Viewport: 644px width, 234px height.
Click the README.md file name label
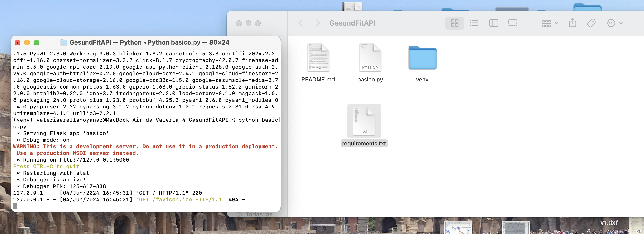pyautogui.click(x=318, y=80)
